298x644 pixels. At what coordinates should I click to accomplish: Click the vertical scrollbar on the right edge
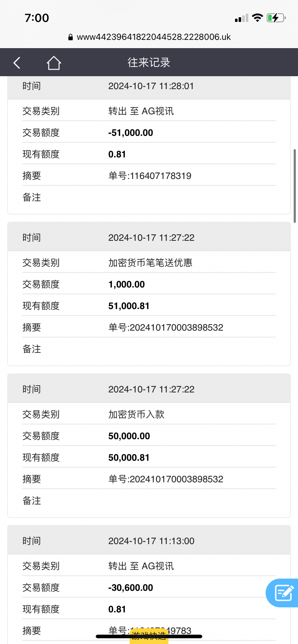point(295,186)
